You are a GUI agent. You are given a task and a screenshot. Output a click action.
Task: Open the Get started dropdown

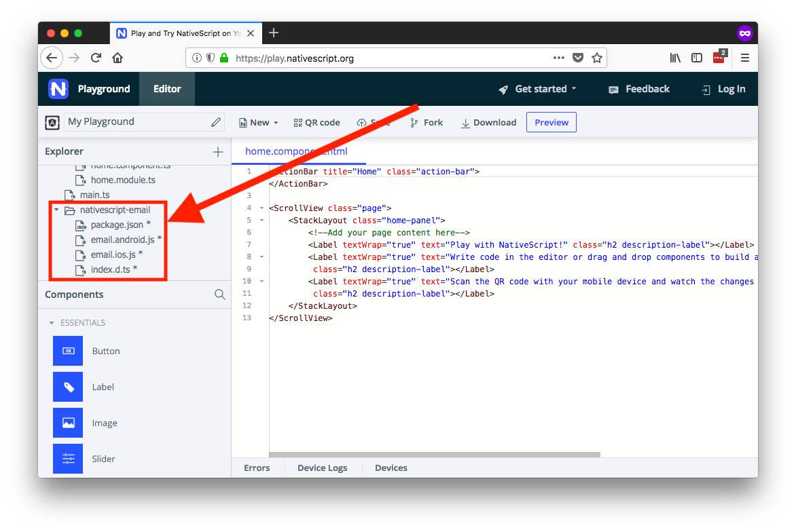pyautogui.click(x=538, y=89)
